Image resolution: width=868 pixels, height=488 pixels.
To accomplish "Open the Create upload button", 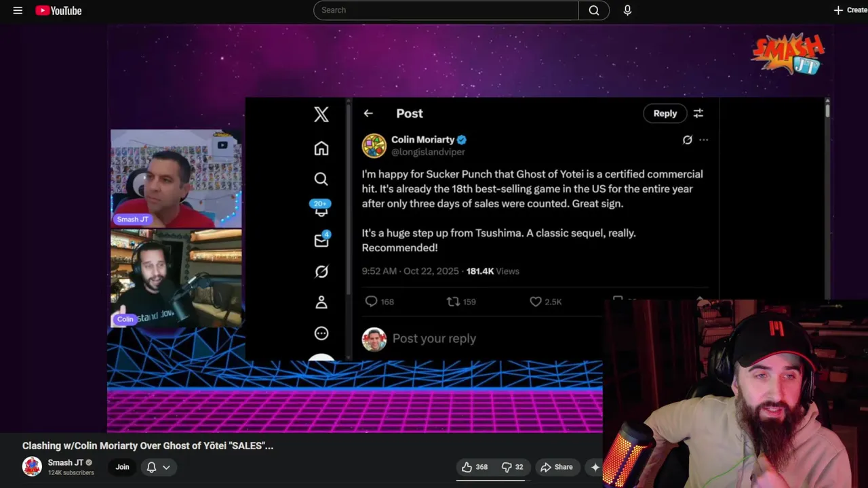I will 850,10.
